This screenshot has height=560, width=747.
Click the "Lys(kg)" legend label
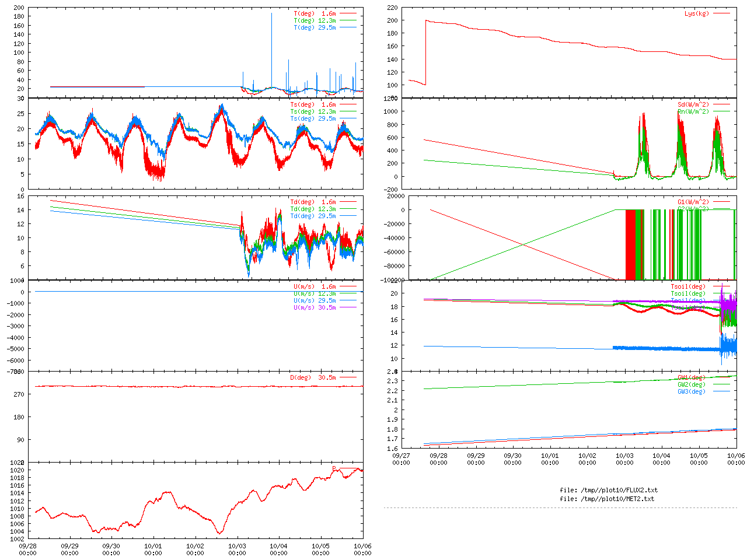(697, 13)
